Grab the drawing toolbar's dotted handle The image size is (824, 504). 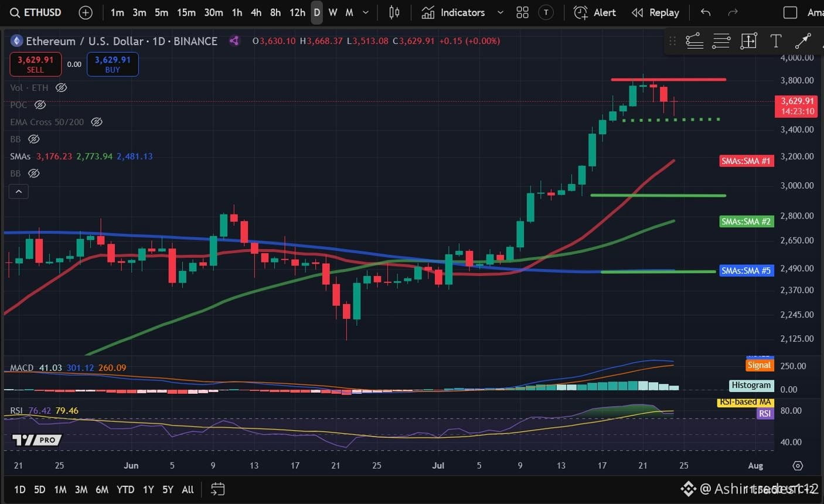pos(672,41)
